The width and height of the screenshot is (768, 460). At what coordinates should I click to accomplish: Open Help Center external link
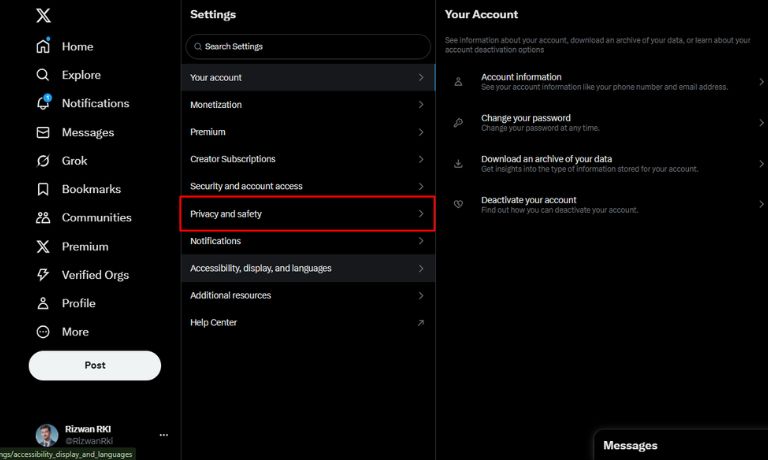click(308, 322)
